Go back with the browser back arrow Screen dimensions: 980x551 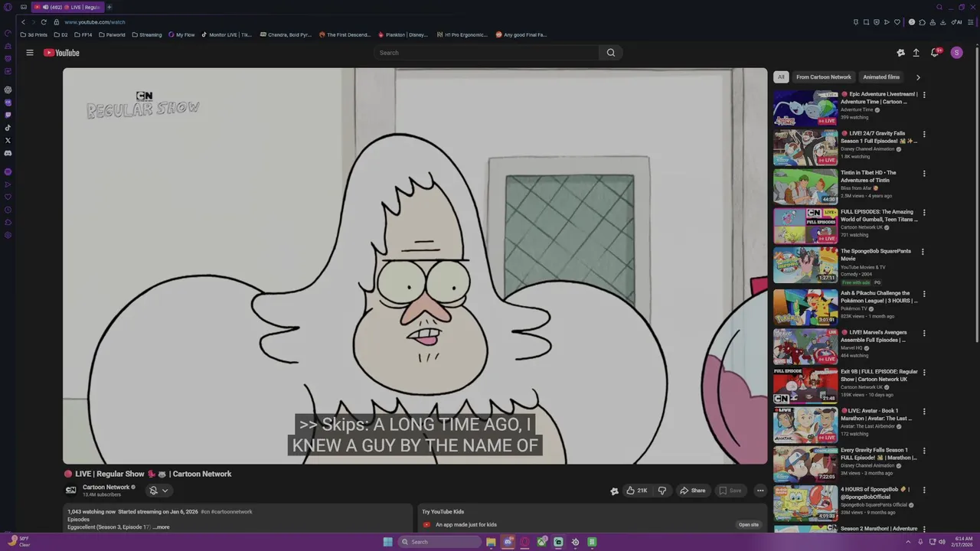[x=24, y=22]
